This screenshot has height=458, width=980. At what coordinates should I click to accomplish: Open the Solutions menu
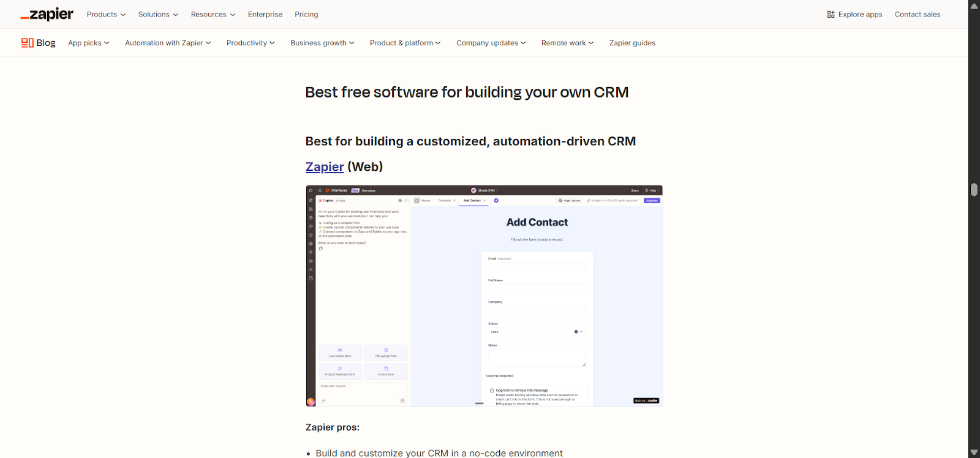tap(158, 14)
